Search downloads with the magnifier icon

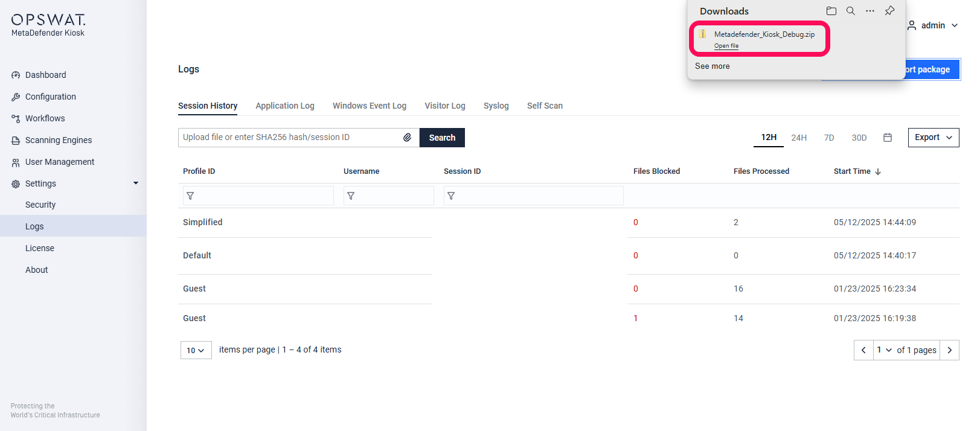[x=851, y=11]
